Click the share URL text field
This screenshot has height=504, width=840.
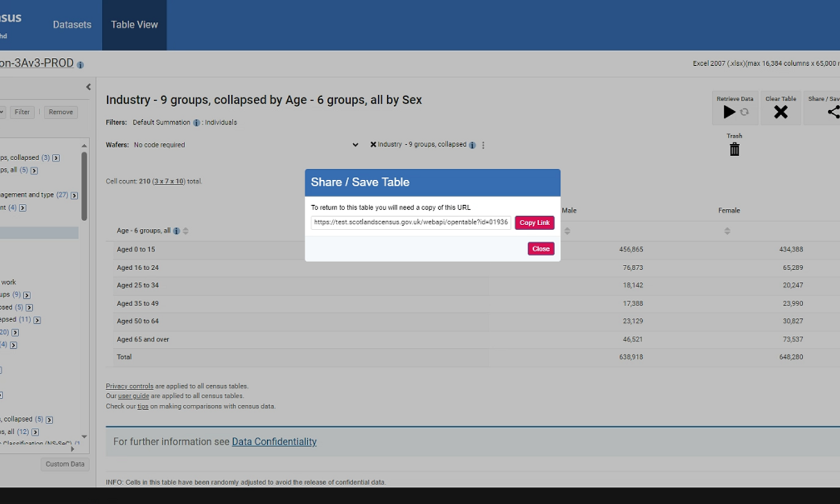411,223
